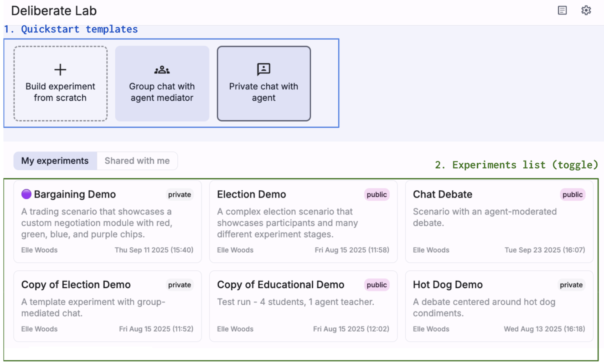This screenshot has height=364, width=604.
Task: Switch to My experiments tab
Action: pyautogui.click(x=55, y=161)
